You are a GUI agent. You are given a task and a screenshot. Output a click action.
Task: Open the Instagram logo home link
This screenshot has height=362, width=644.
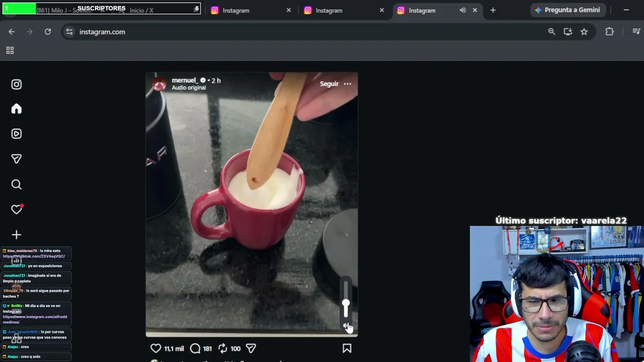coord(17,84)
